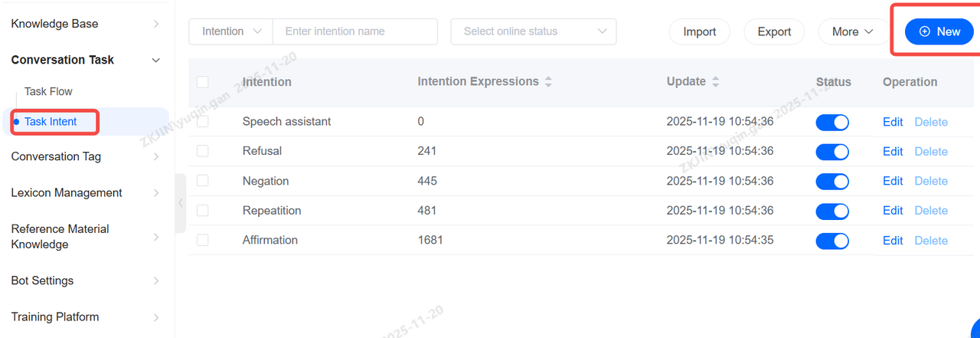Disable the Negation status switch
The width and height of the screenshot is (980, 338).
pyautogui.click(x=832, y=182)
